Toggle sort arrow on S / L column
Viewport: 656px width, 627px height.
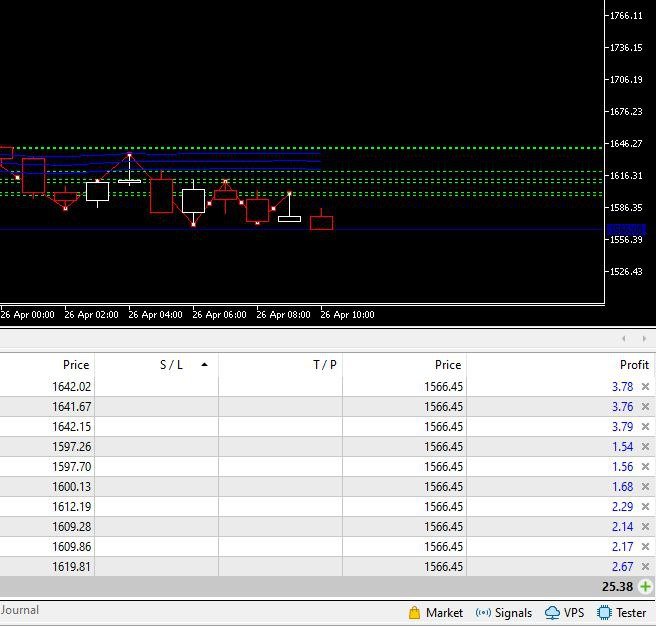pos(205,365)
